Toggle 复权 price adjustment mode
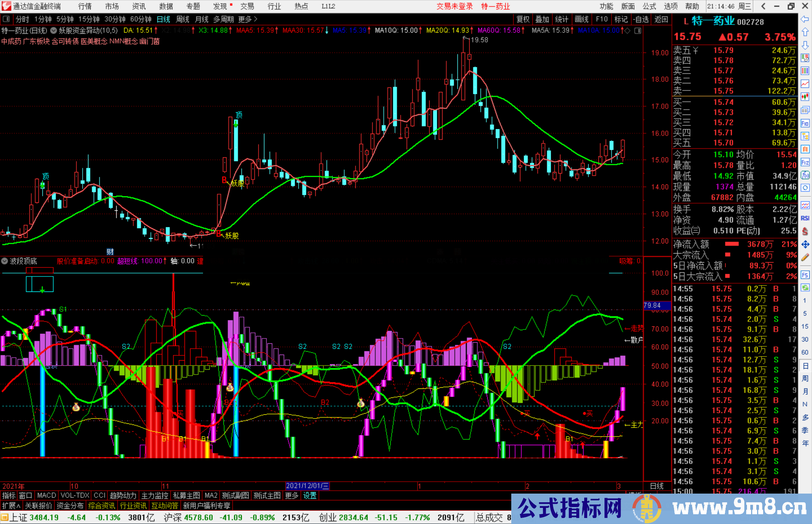Viewport: 812px width, 524px height. [x=523, y=20]
